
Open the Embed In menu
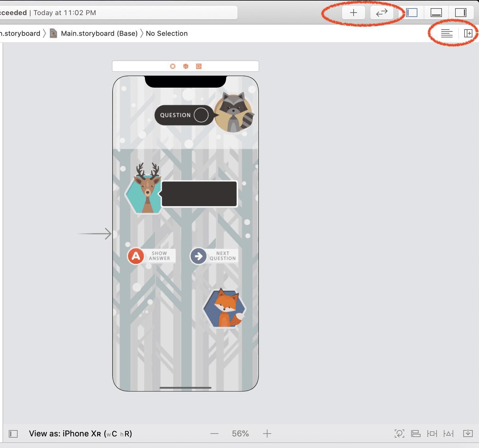(468, 434)
